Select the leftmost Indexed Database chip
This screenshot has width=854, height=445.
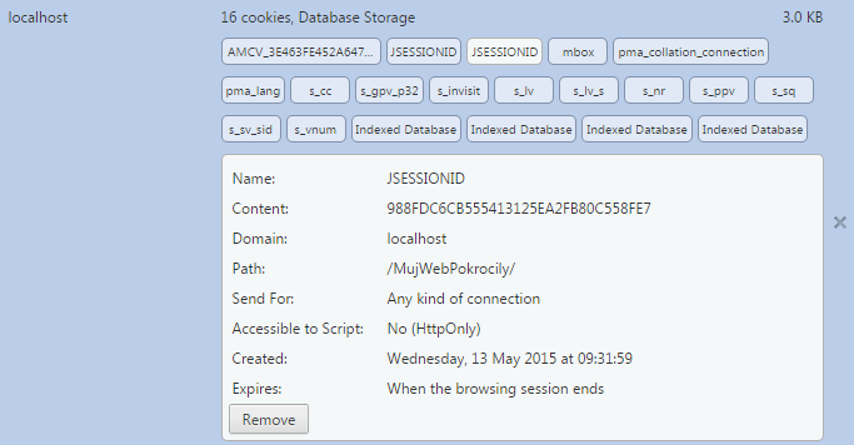(406, 129)
